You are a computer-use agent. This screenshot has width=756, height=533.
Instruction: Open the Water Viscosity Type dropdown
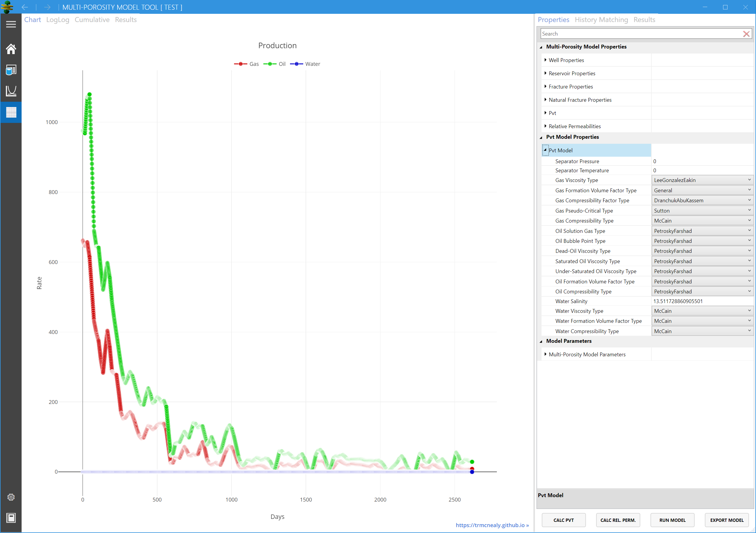click(702, 311)
